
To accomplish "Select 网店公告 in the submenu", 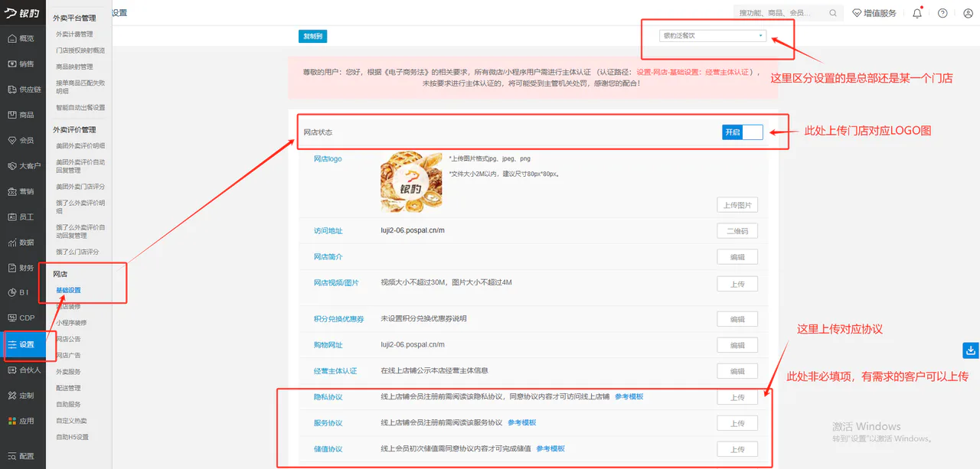I will coord(68,339).
